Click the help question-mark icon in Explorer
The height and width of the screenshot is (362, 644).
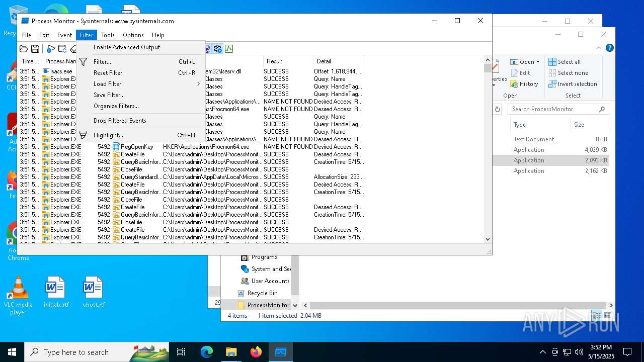click(x=609, y=48)
